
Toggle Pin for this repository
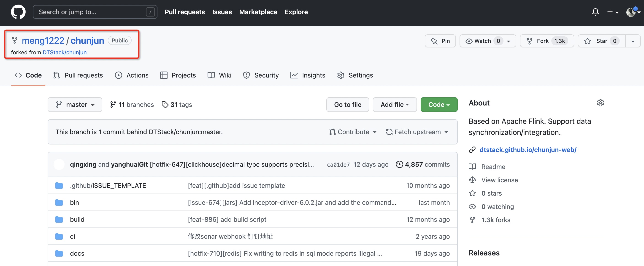pos(440,41)
